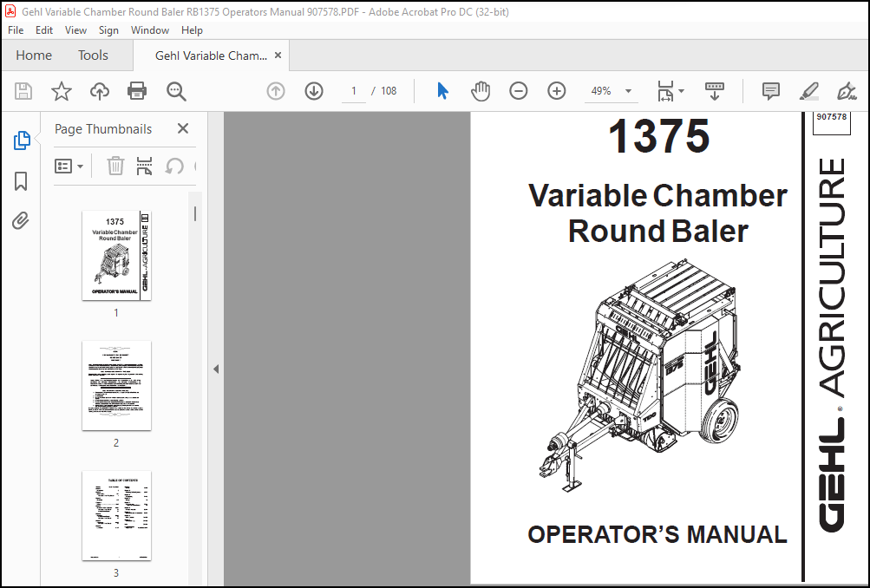Go to next page arrow
The image size is (870, 588).
pyautogui.click(x=314, y=91)
